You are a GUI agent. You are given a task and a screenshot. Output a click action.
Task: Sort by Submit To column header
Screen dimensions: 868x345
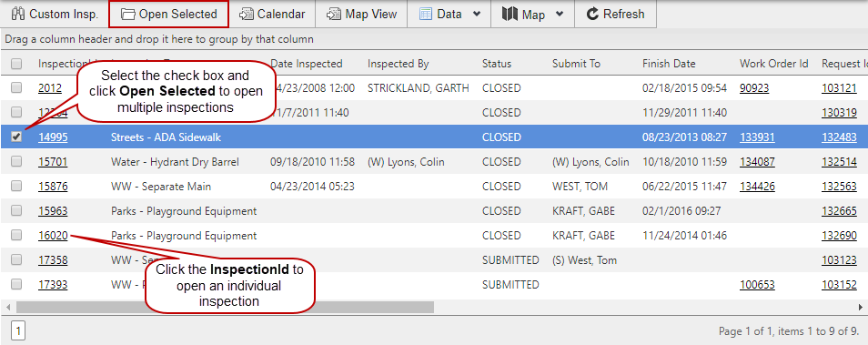pyautogui.click(x=576, y=64)
